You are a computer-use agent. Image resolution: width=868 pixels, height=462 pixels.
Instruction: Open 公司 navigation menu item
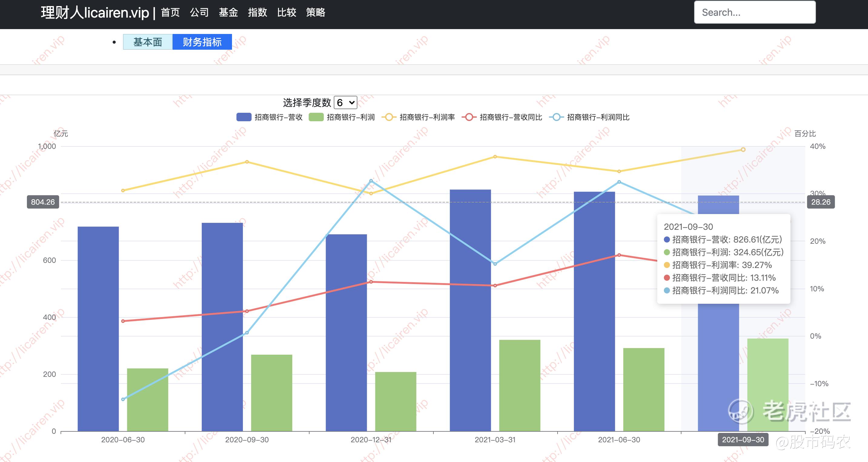[x=199, y=12]
